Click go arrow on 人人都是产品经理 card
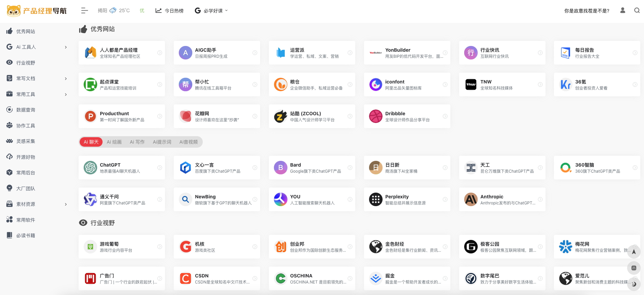Image resolution: width=644 pixels, height=295 pixels. (x=160, y=53)
